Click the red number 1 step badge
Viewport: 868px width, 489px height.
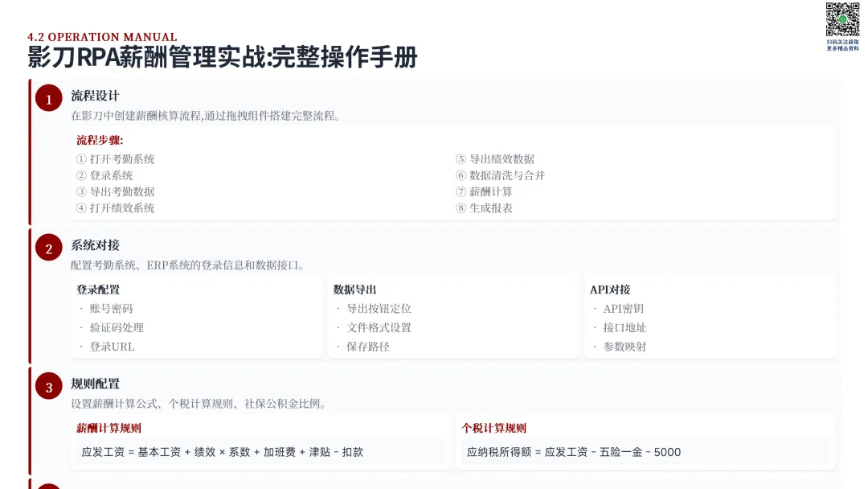[49, 99]
